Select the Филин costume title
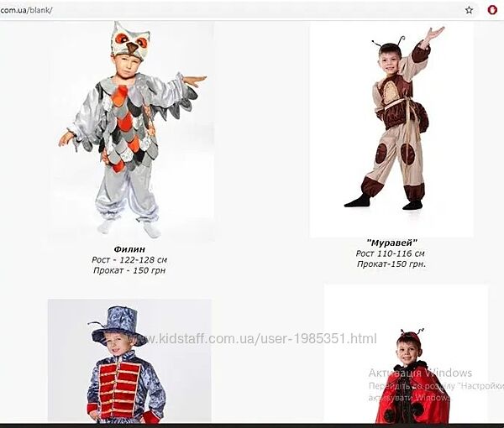 tap(129, 249)
